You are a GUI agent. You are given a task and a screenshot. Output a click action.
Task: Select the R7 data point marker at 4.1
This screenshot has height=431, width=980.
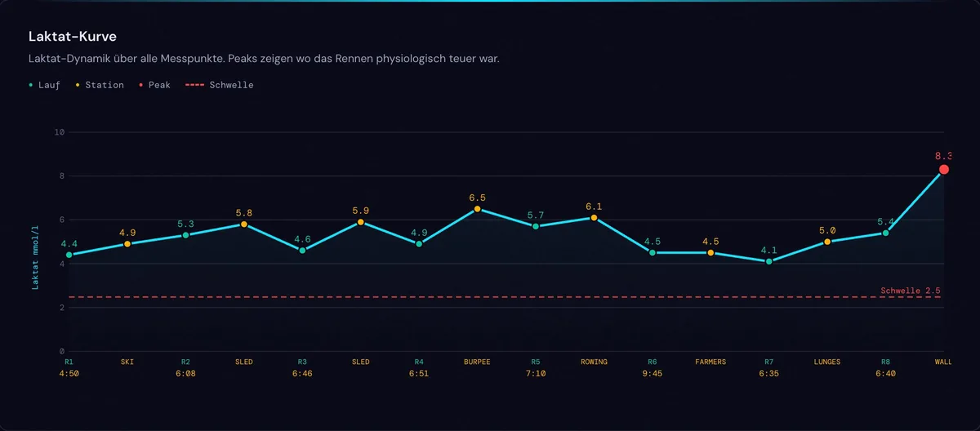[768, 261]
